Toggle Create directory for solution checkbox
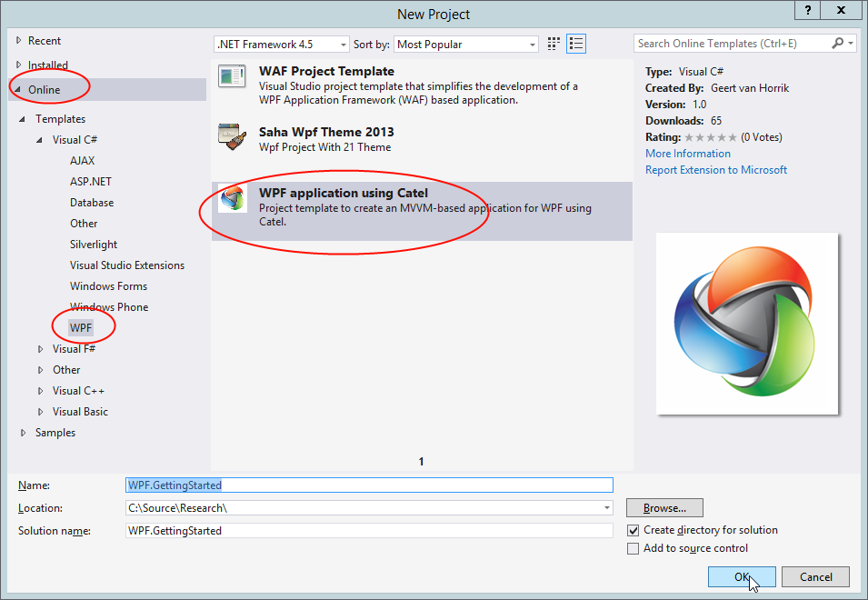 pos(634,530)
